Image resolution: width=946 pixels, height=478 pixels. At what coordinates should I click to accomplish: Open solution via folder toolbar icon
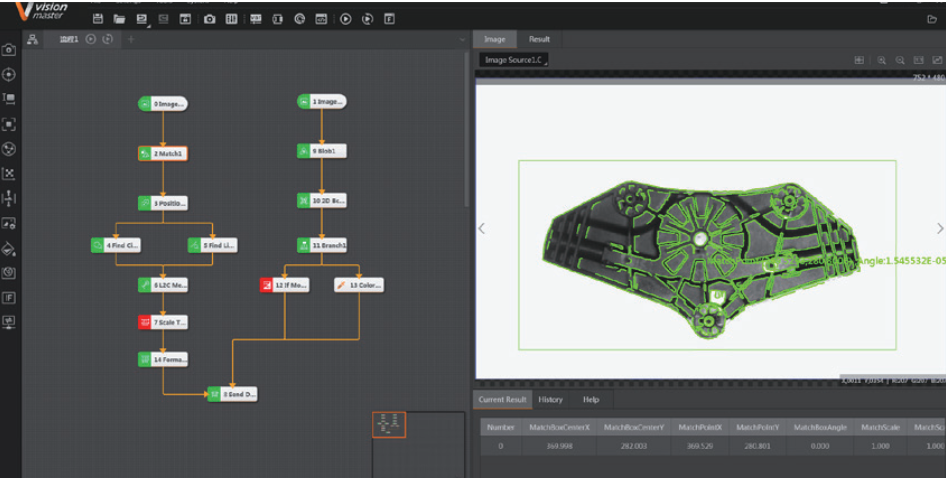pos(119,19)
